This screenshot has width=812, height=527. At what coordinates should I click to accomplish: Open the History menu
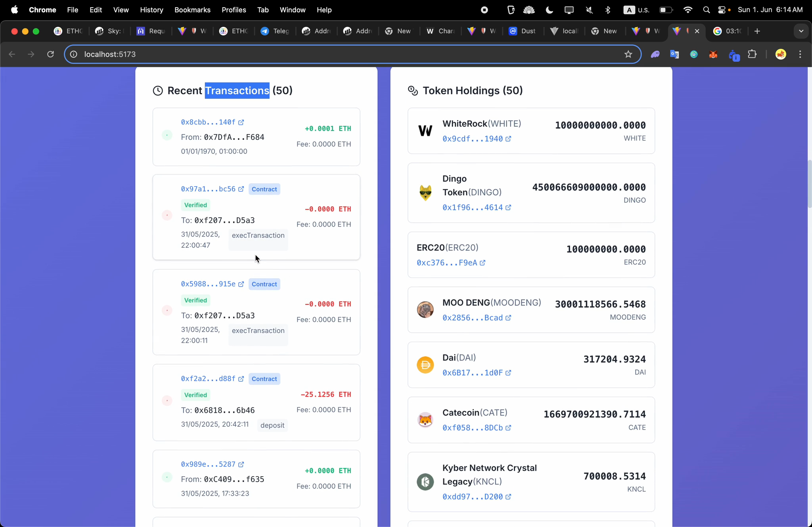151,10
